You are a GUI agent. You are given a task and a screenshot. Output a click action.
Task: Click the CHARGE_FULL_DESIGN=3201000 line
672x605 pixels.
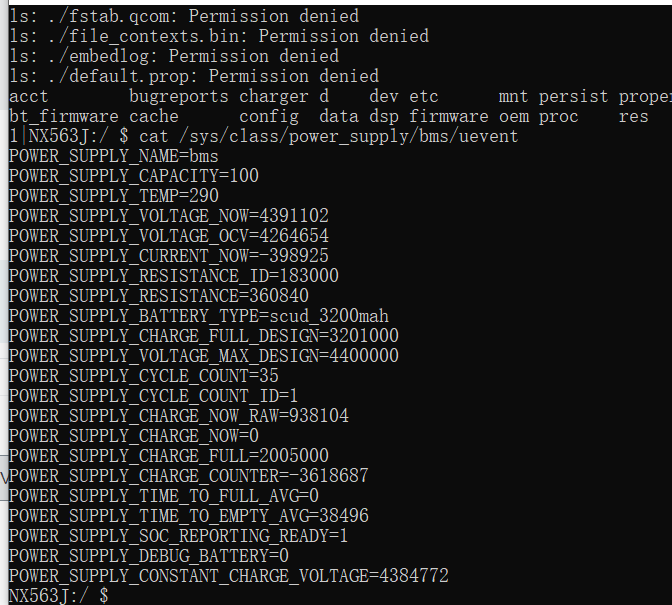point(203,336)
